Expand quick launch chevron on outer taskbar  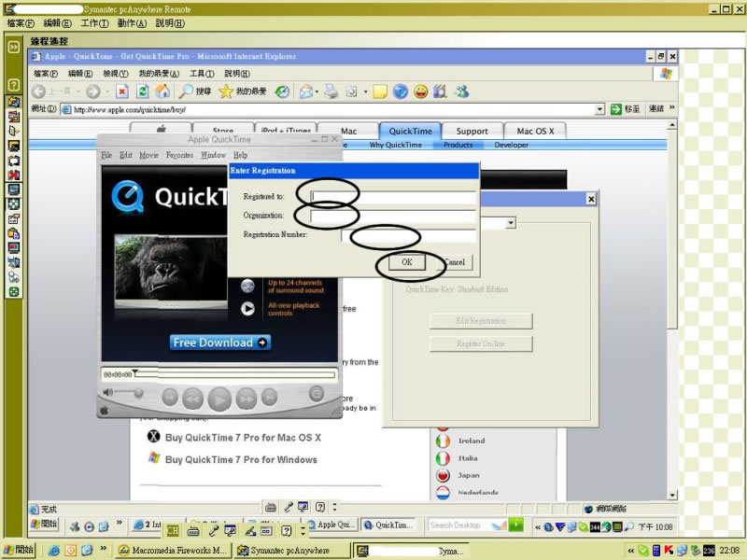[x=103, y=549]
